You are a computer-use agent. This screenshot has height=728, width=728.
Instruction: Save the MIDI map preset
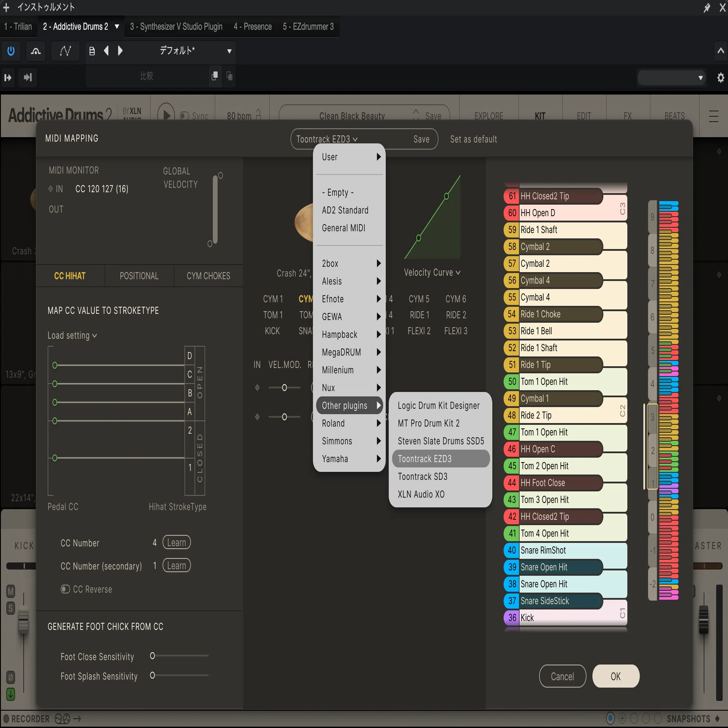click(x=421, y=139)
